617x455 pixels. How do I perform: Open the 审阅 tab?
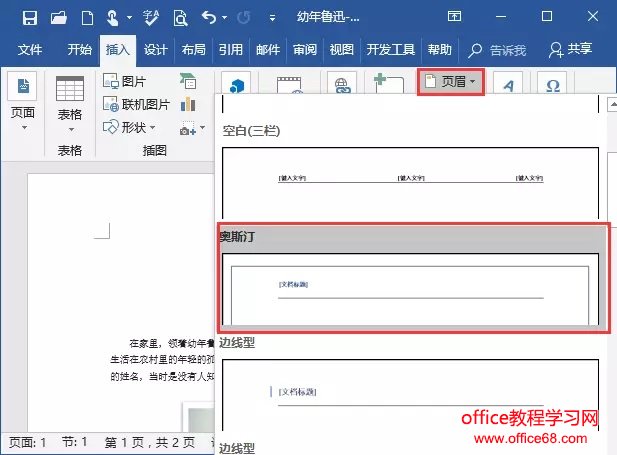point(305,50)
